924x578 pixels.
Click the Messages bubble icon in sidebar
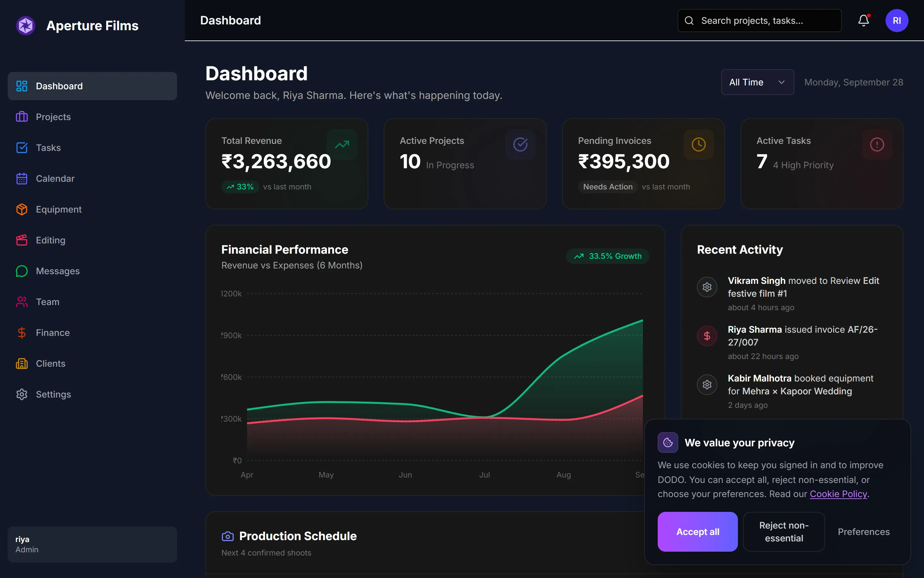tap(22, 271)
